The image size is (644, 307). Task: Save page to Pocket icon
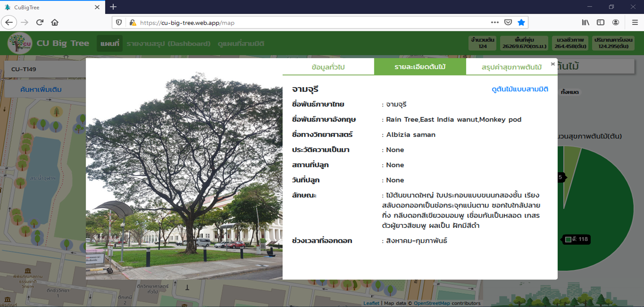[x=508, y=23]
